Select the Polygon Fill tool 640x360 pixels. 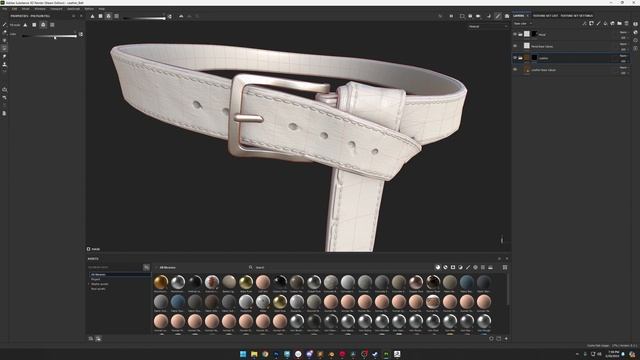[x=4, y=48]
